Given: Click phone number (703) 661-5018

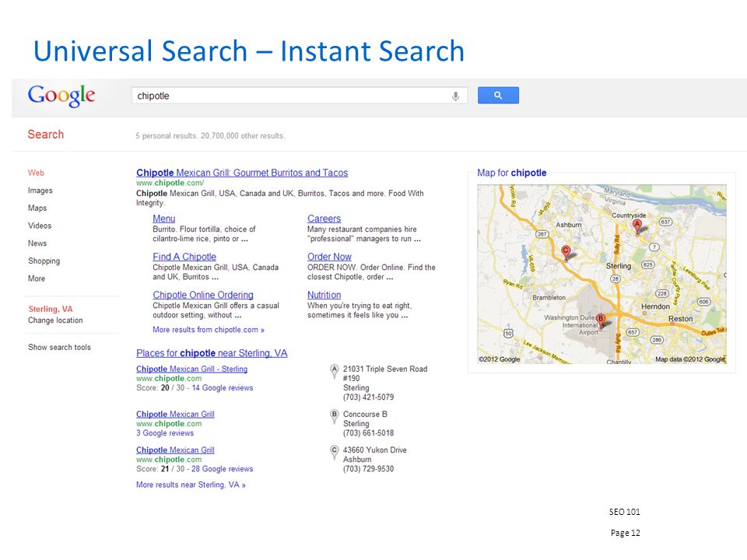Looking at the screenshot, I should click(368, 433).
